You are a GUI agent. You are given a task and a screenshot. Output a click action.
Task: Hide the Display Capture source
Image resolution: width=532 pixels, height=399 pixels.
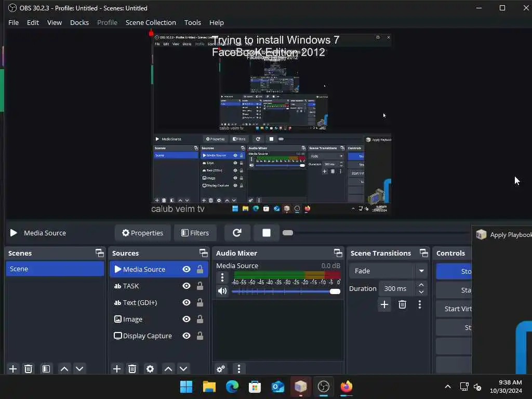coord(187,336)
